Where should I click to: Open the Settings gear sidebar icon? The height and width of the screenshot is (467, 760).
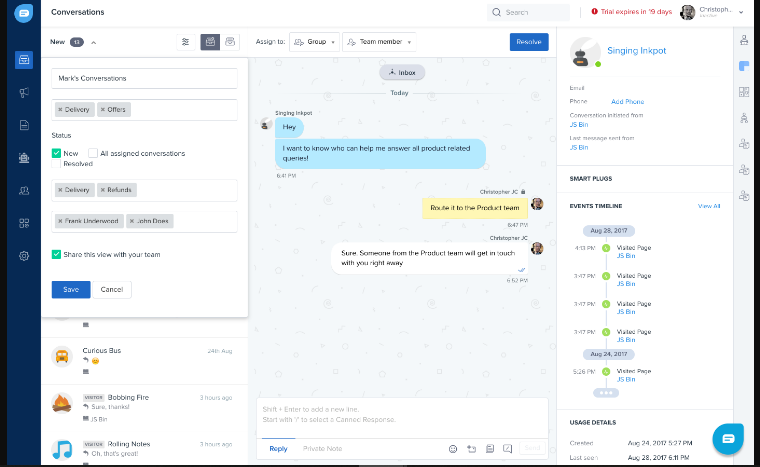[24, 256]
